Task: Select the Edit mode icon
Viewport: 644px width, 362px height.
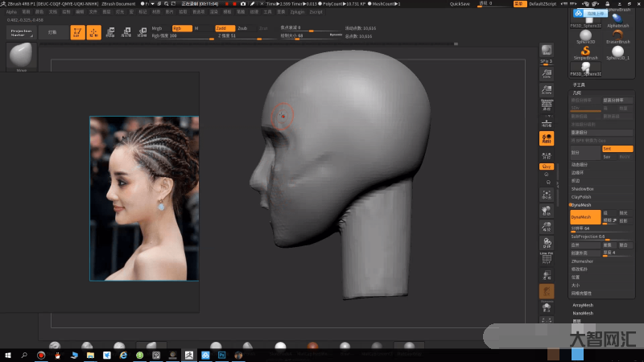Action: coord(76,33)
